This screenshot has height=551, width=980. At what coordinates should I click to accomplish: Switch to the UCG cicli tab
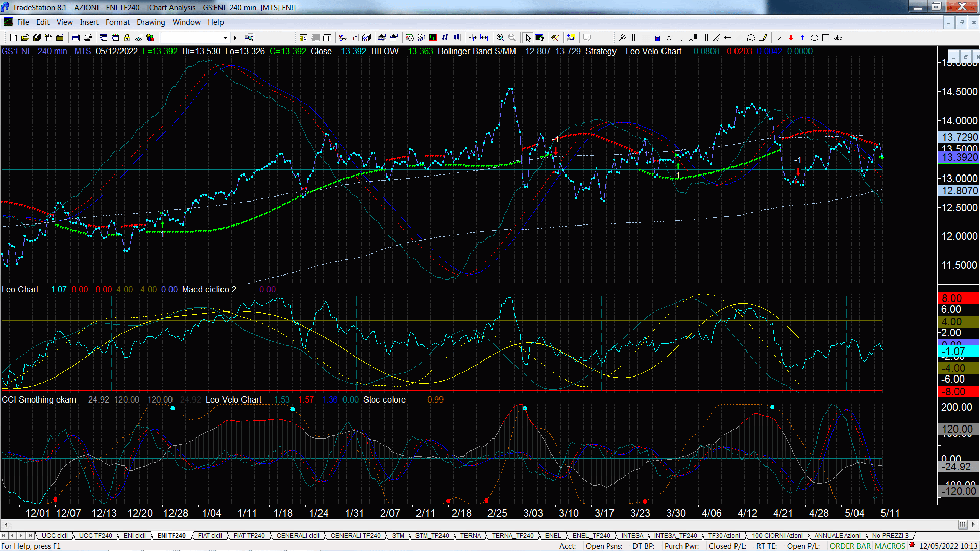point(55,535)
